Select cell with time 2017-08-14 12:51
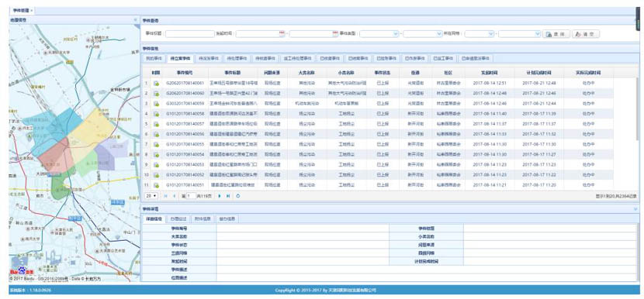This screenshot has height=299, width=644. (490, 83)
